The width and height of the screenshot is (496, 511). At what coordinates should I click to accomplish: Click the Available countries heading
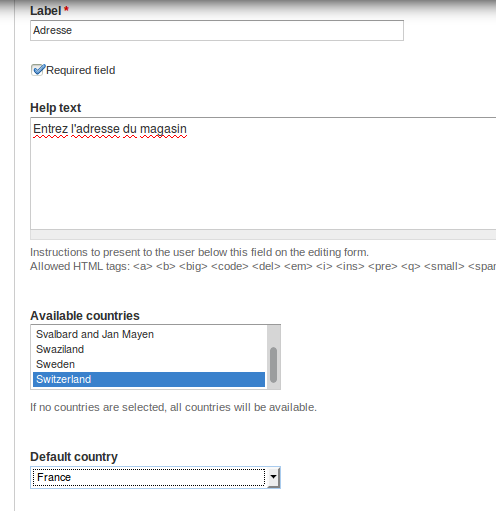click(85, 316)
